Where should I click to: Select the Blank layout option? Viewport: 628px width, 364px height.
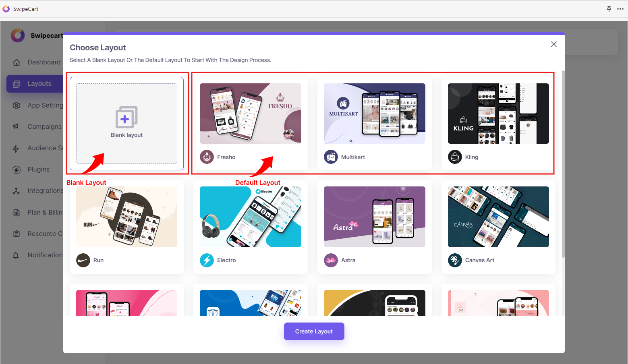[x=126, y=123]
